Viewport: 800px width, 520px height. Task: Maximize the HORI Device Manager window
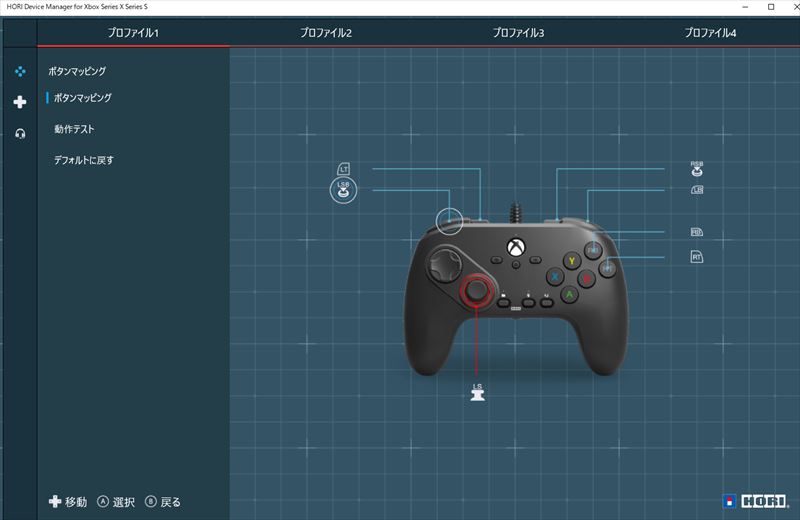click(771, 7)
